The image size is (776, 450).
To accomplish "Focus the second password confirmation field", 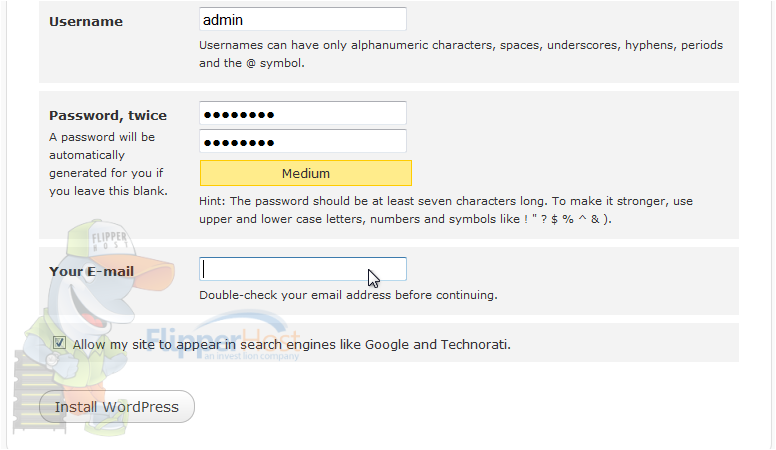I will coord(303,142).
